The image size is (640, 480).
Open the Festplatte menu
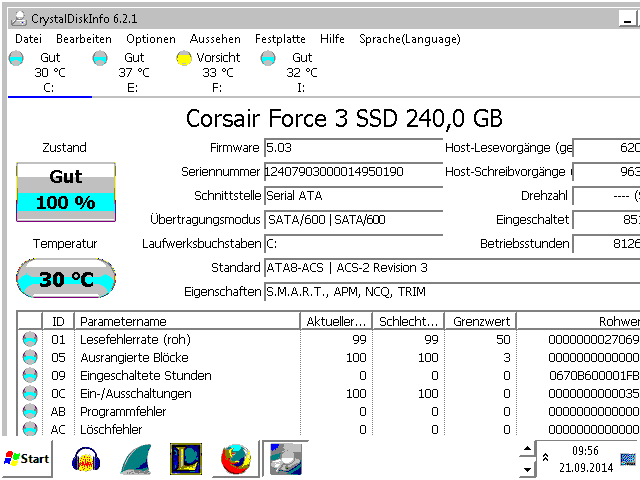click(280, 39)
